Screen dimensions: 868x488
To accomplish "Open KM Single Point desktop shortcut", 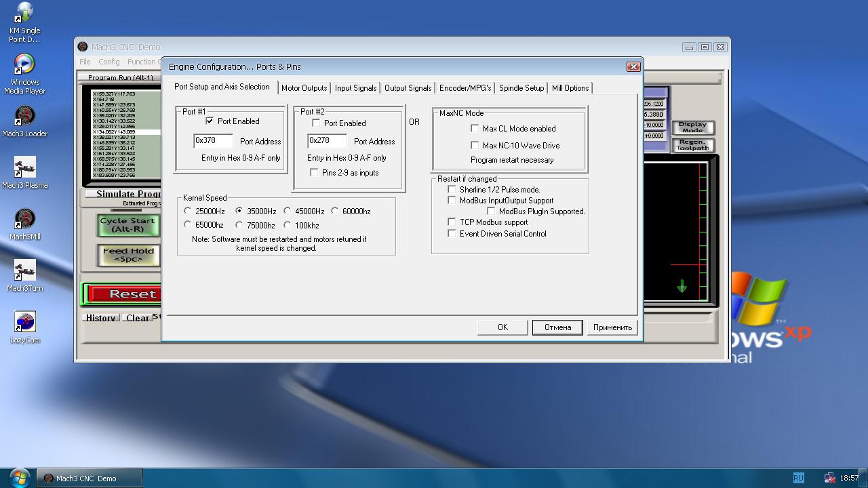I will coord(24,22).
